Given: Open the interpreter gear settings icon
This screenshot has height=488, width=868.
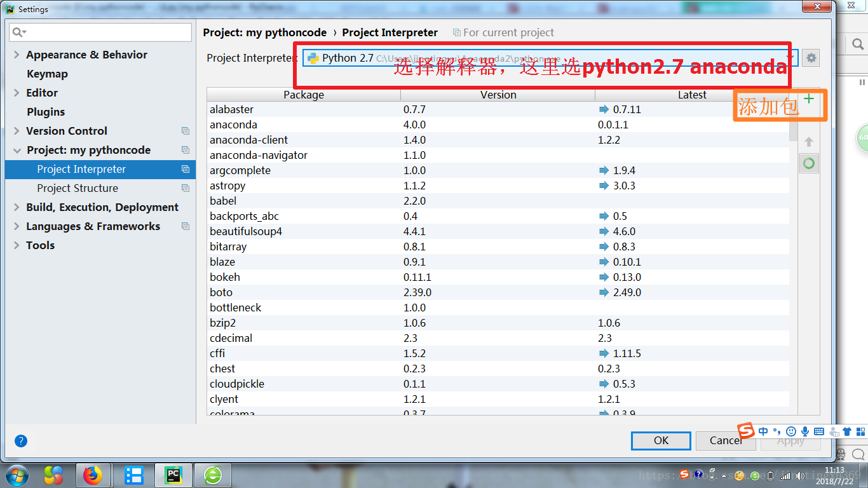Looking at the screenshot, I should click(x=811, y=58).
